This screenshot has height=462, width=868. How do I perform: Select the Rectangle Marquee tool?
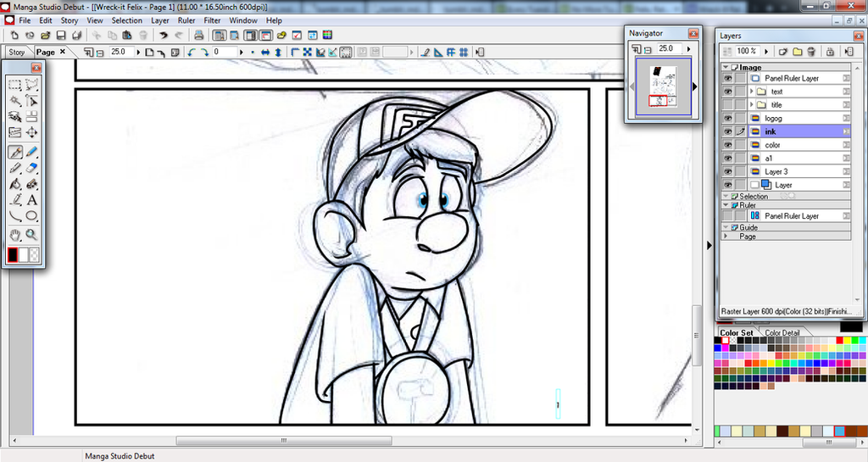[x=15, y=86]
